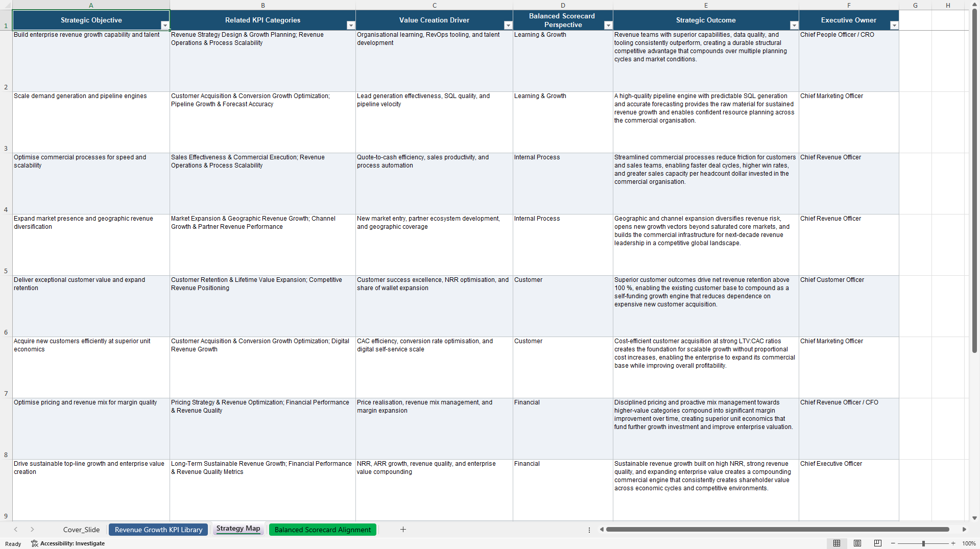Open Accessibility: Investigate status item
Screen dimensions: 980x549
tap(68, 543)
